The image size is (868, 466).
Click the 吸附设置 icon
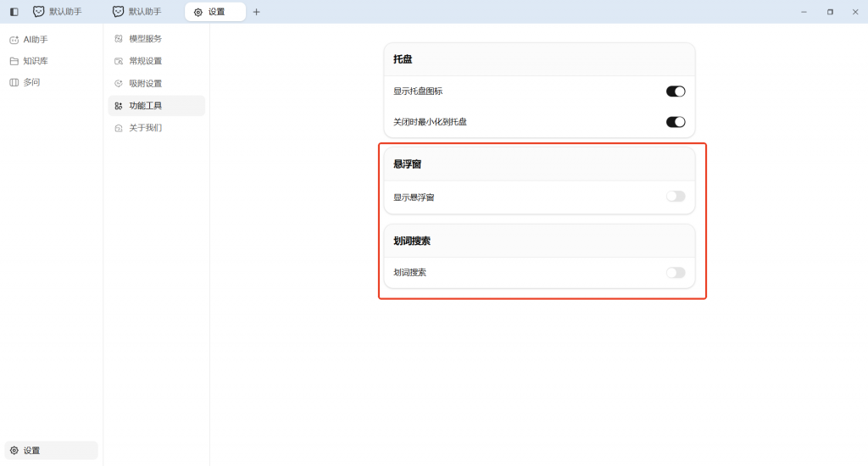(x=119, y=84)
